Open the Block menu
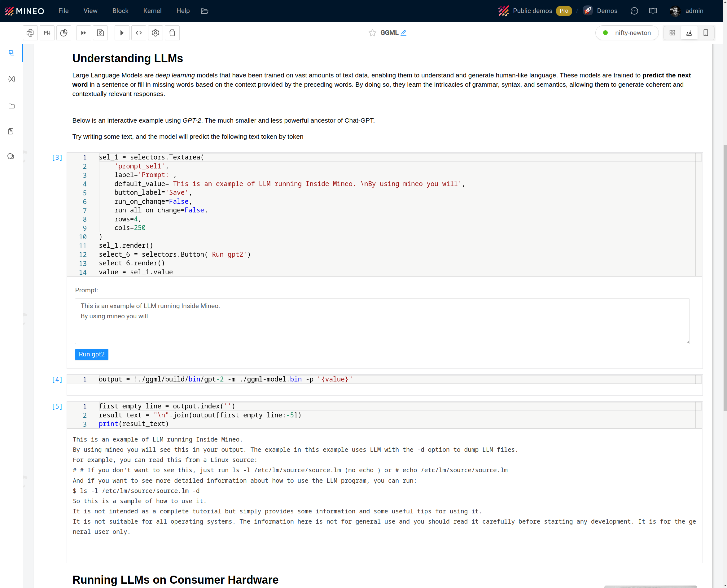 (120, 11)
